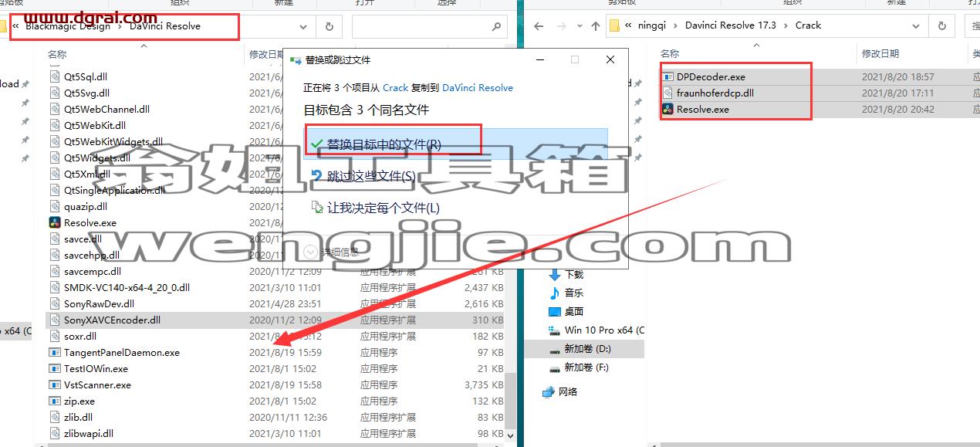Refresh the DaVinci Resolve folder window

(x=329, y=26)
